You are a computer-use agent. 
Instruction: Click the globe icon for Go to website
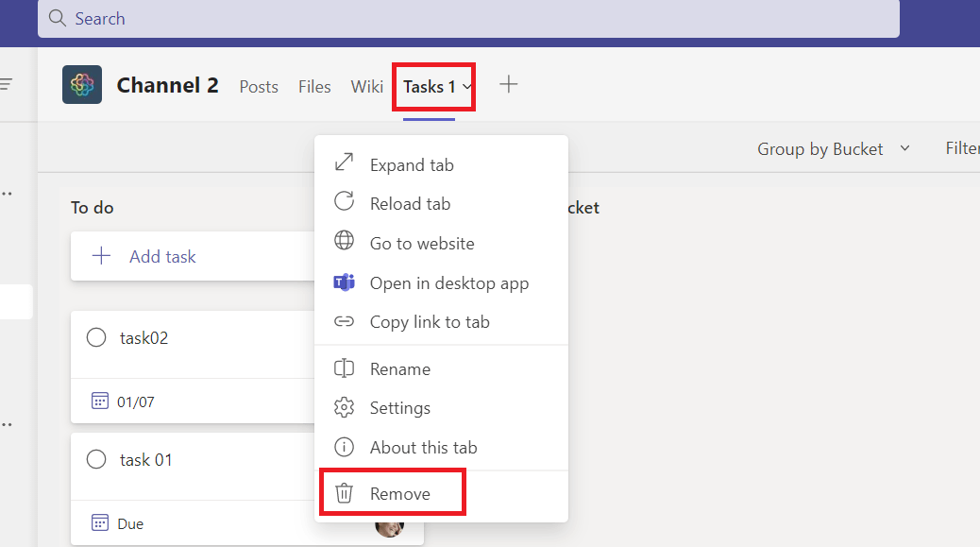pos(344,241)
